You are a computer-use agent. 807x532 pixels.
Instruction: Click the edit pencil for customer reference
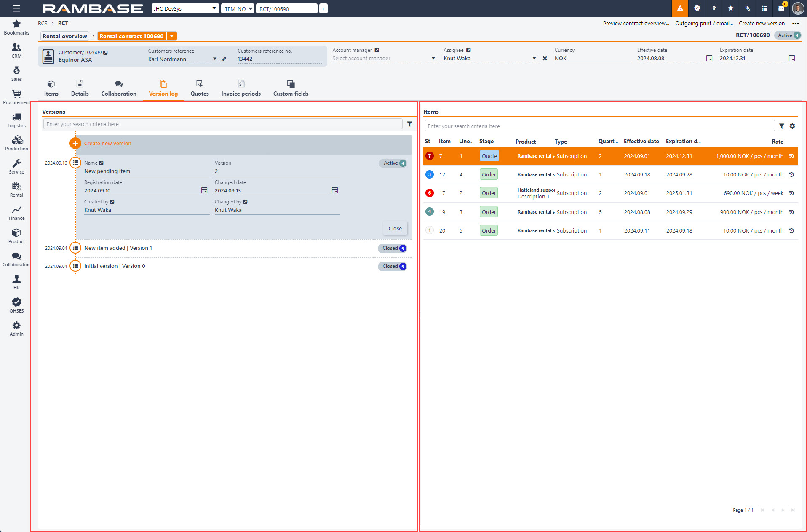tap(224, 59)
